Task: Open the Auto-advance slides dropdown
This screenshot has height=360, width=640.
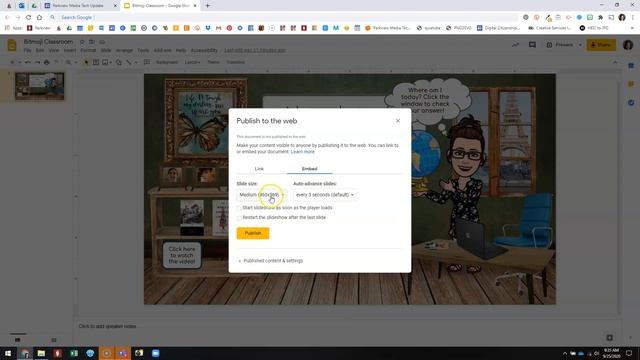Action: coord(325,195)
